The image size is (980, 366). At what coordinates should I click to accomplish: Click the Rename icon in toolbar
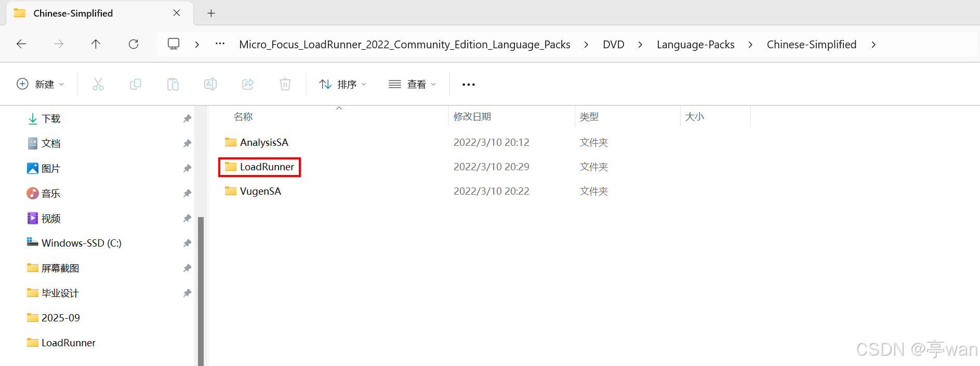(210, 84)
